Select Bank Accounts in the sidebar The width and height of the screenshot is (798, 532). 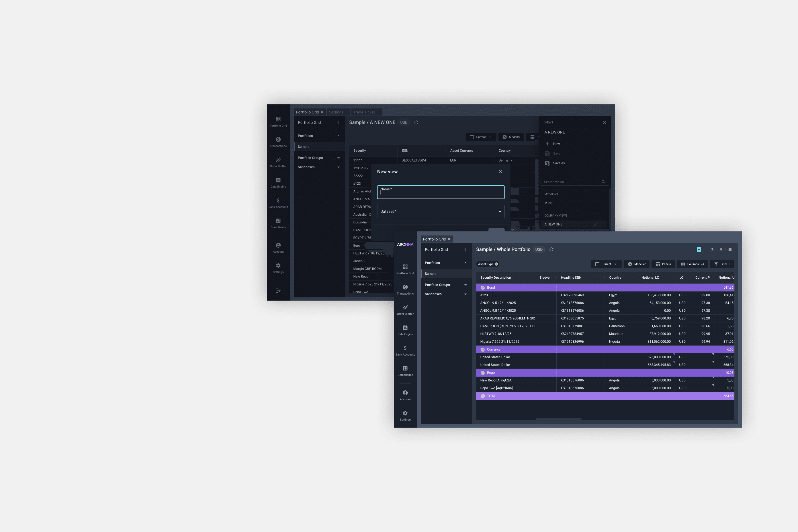click(x=405, y=350)
